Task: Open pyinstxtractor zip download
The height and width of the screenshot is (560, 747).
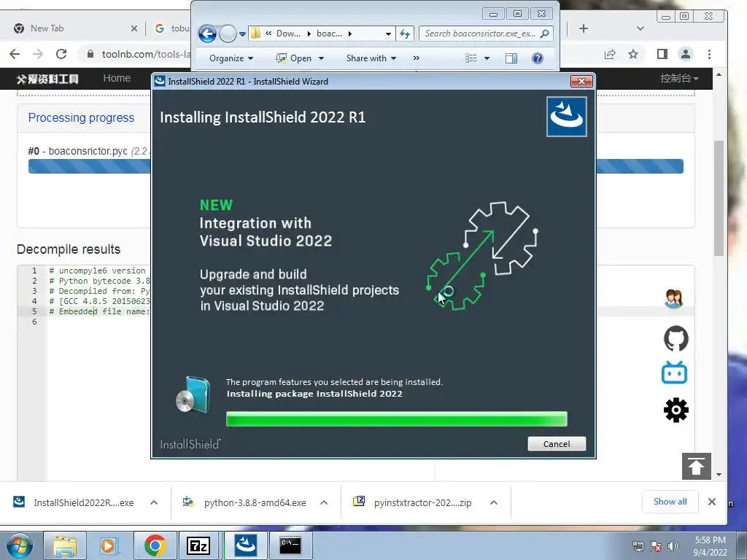Action: click(413, 502)
